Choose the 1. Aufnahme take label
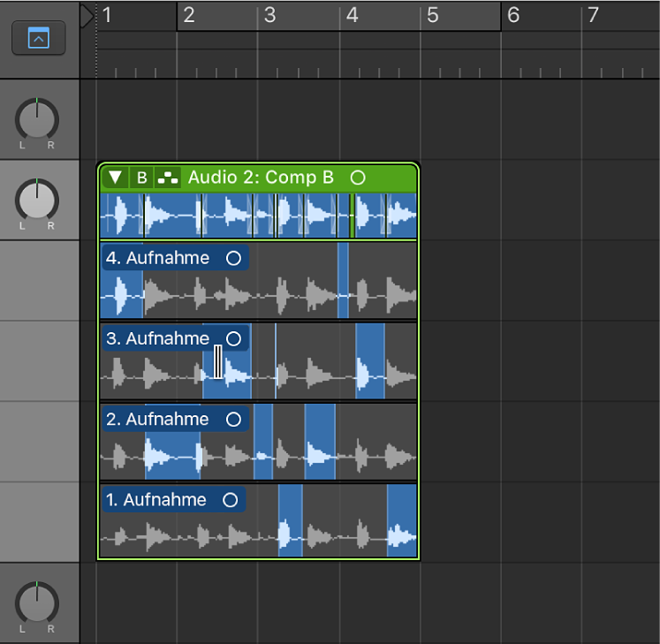The width and height of the screenshot is (660, 644). pos(156,500)
